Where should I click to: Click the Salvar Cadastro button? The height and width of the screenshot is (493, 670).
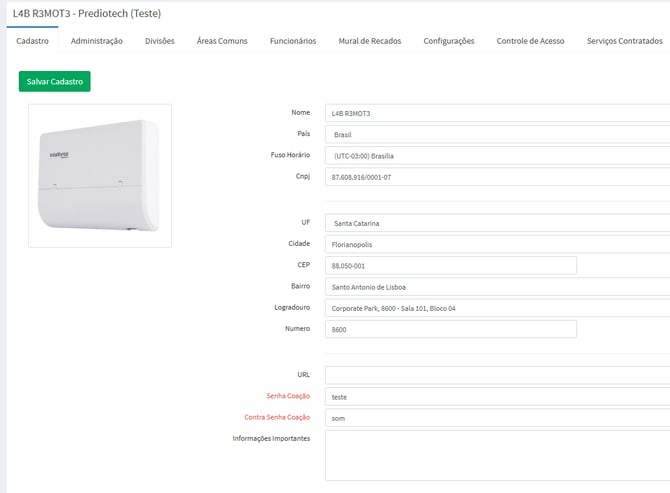click(55, 81)
